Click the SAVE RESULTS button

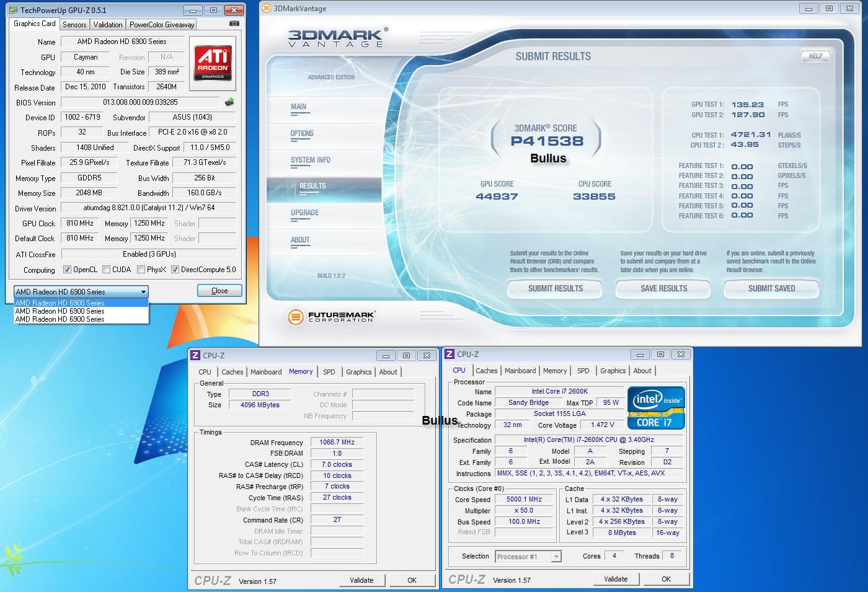pos(663,288)
